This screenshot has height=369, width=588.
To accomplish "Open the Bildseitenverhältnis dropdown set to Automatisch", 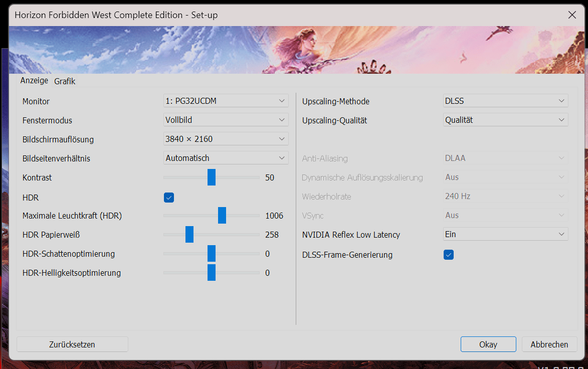I will point(226,158).
